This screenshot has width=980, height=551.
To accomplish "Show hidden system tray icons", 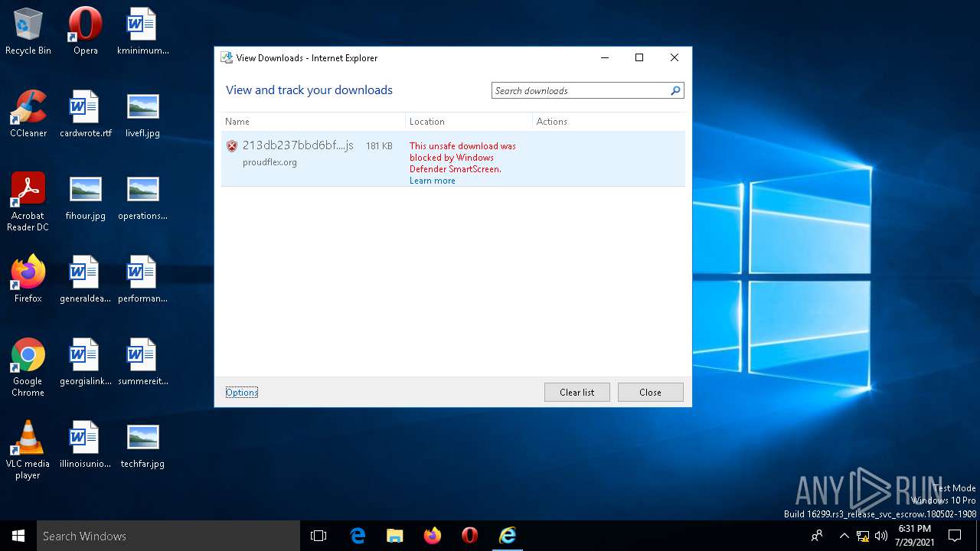I will point(844,536).
